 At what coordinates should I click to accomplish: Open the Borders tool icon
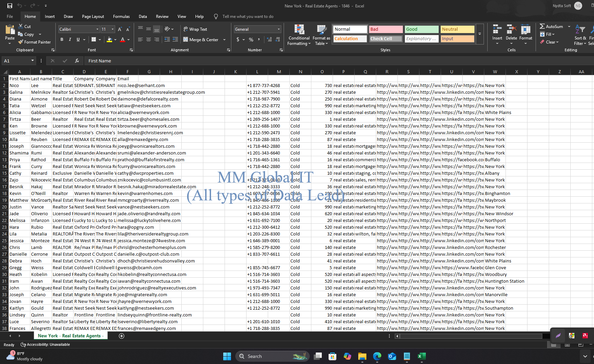(x=94, y=39)
